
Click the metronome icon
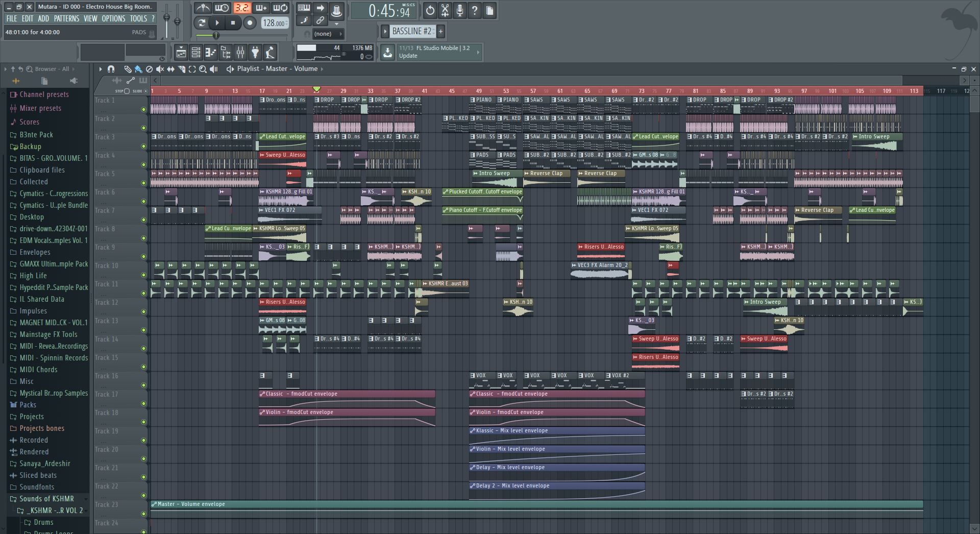point(203,8)
